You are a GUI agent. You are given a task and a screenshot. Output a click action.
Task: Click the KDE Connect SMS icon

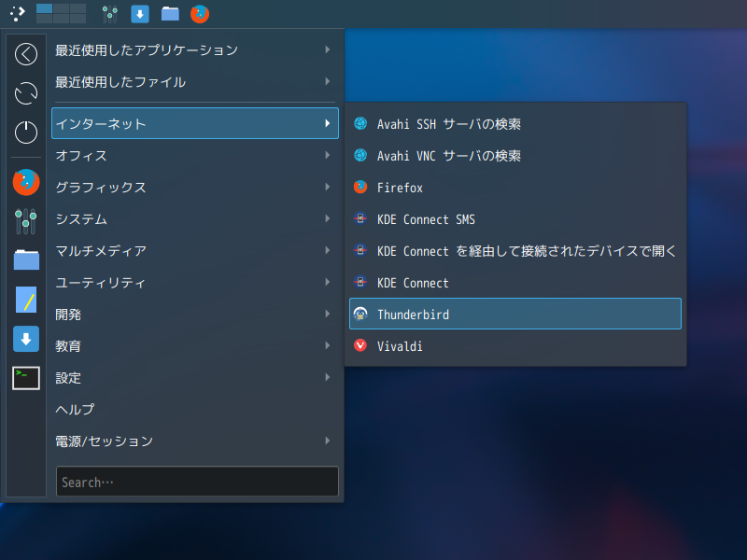tap(360, 218)
